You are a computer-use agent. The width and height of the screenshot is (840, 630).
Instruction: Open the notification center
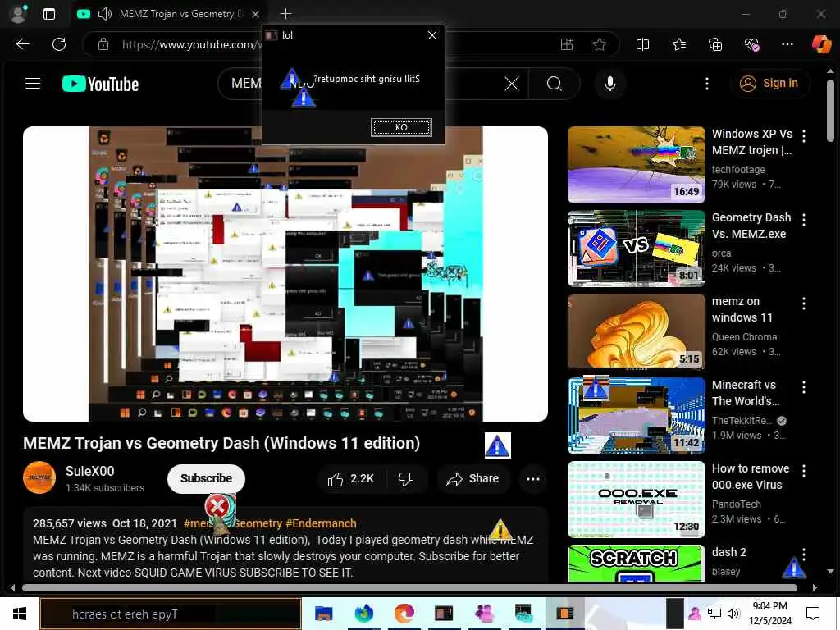813,614
